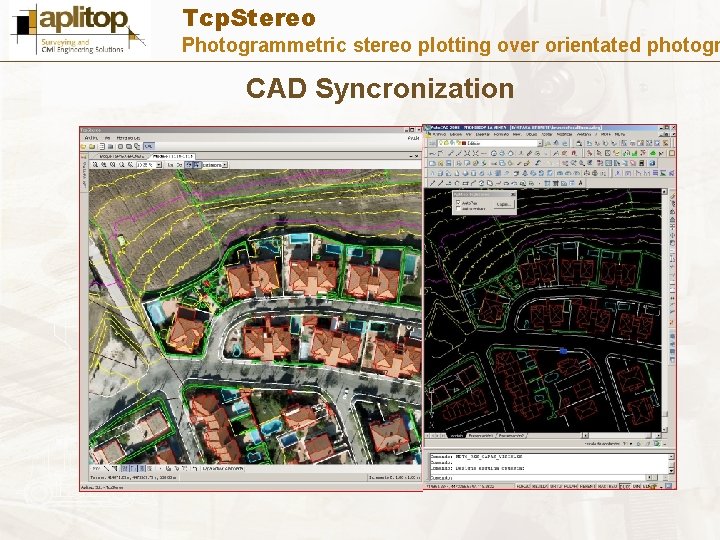Click the layer color swatch in AutoCAD layer box
The width and height of the screenshot is (720, 540).
(464, 144)
